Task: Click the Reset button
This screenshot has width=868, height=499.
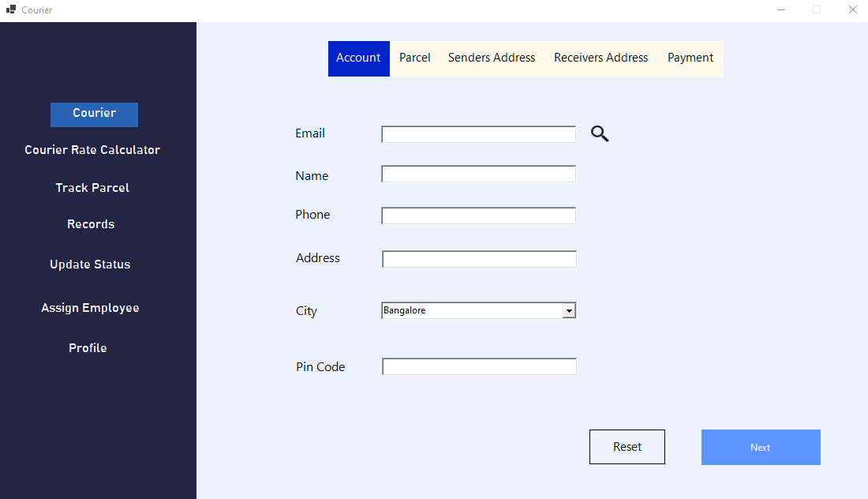Action: coord(627,446)
